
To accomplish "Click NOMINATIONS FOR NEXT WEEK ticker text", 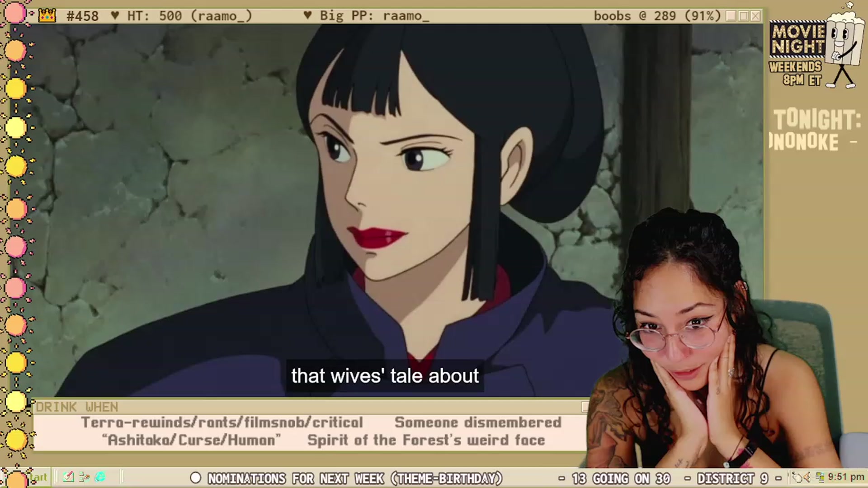I will click(355, 478).
